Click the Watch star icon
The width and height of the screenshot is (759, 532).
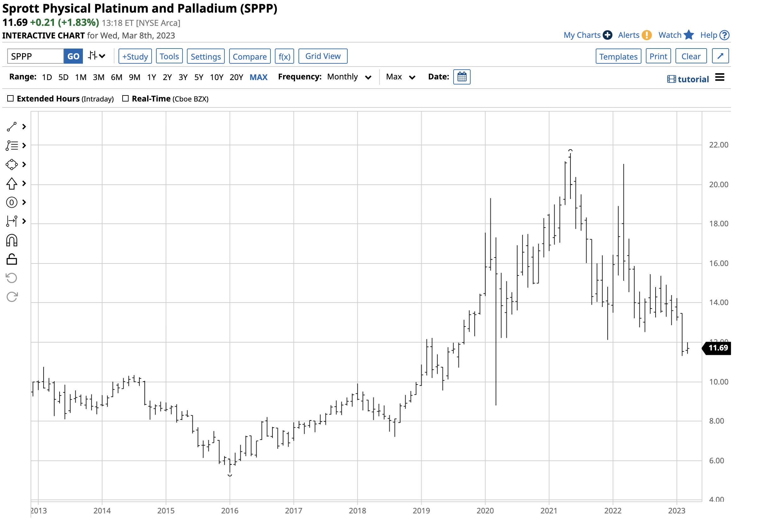click(689, 35)
